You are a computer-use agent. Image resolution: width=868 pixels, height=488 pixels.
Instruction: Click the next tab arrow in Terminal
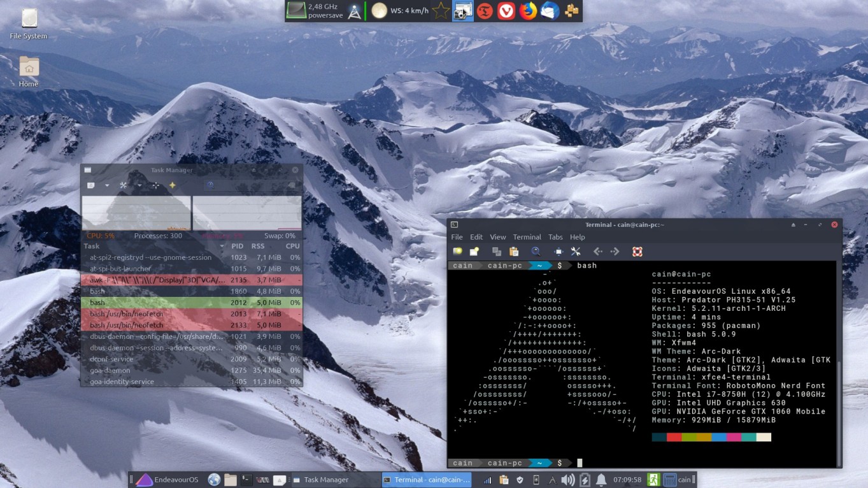coord(615,252)
